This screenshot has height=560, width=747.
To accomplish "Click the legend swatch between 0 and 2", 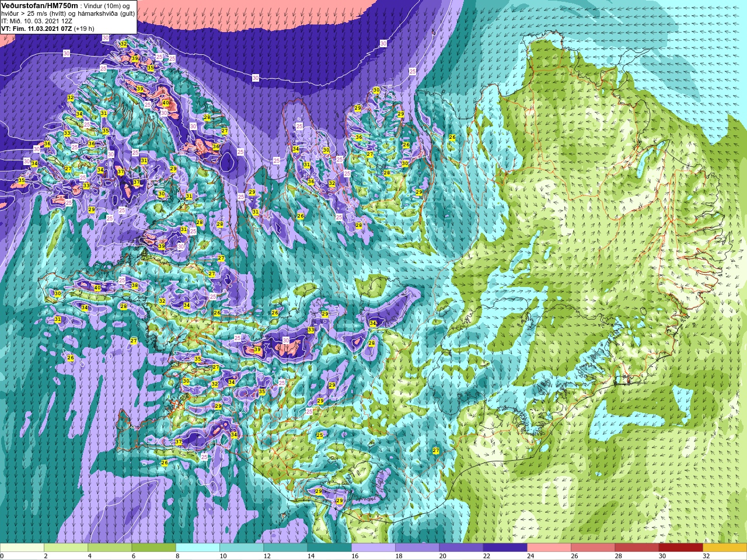I will (22, 548).
